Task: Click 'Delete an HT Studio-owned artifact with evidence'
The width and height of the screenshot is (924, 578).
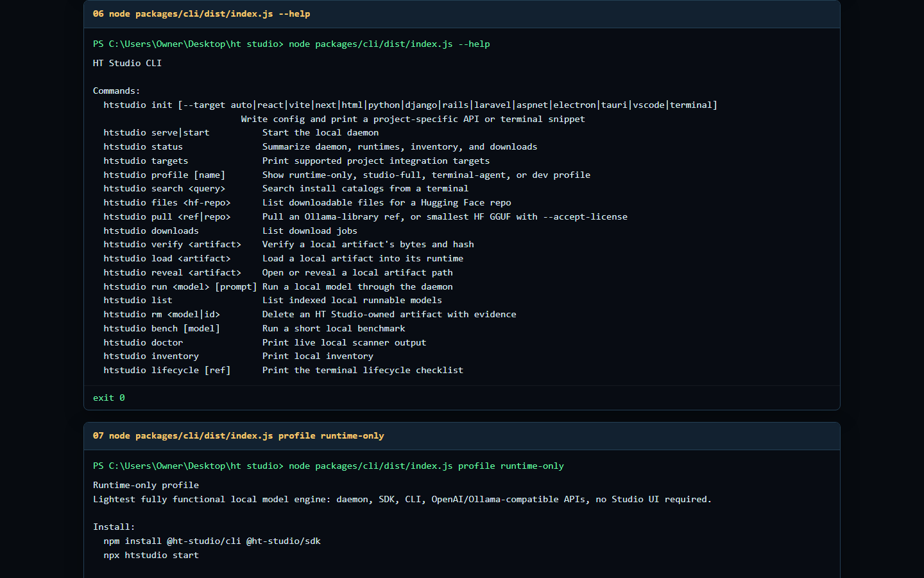Action: (x=389, y=314)
